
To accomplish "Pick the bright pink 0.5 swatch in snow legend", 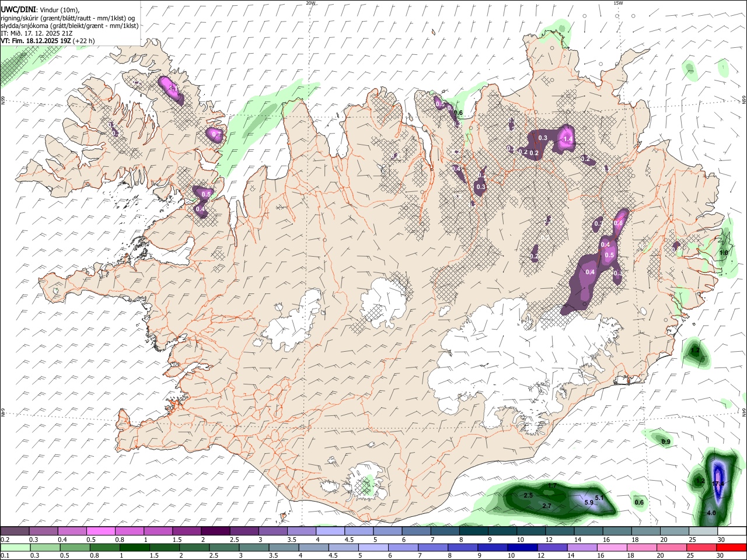I will click(x=101, y=531).
